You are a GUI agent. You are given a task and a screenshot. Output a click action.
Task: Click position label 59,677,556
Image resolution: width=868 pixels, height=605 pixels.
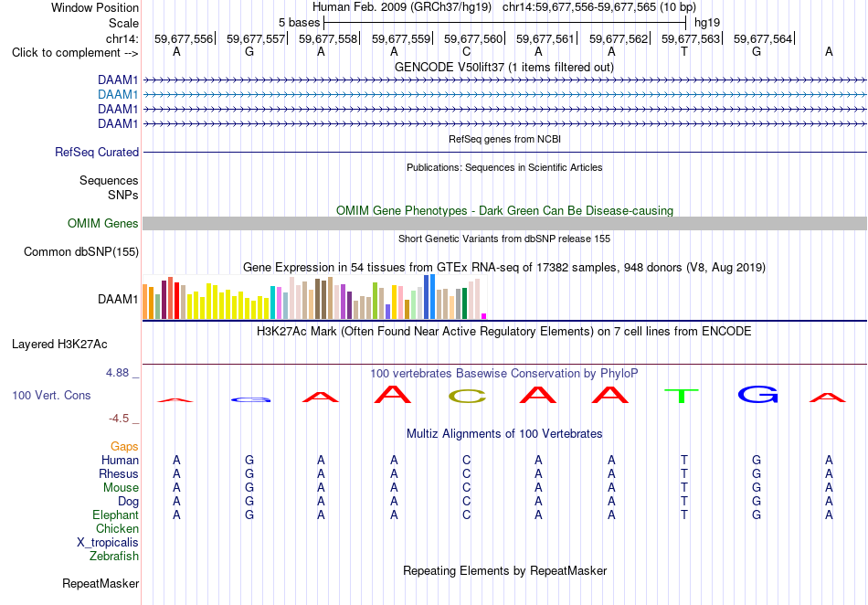click(184, 38)
